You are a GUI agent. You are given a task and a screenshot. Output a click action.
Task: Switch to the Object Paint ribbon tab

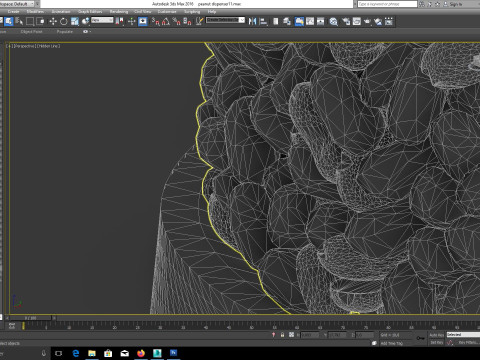pos(31,32)
